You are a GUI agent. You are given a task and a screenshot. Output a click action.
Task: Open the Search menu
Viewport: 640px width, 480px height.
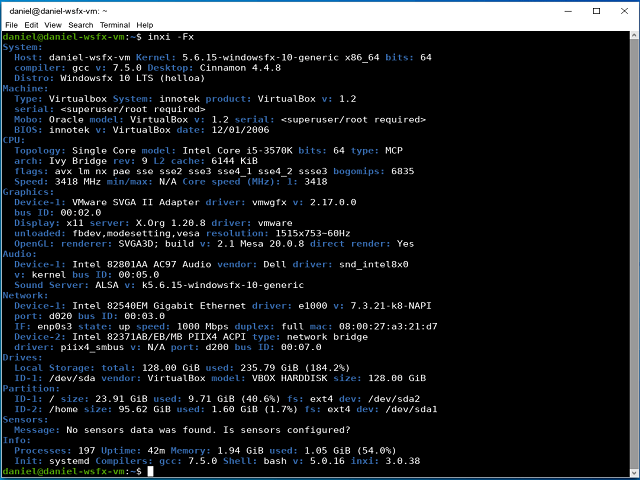click(x=82, y=23)
